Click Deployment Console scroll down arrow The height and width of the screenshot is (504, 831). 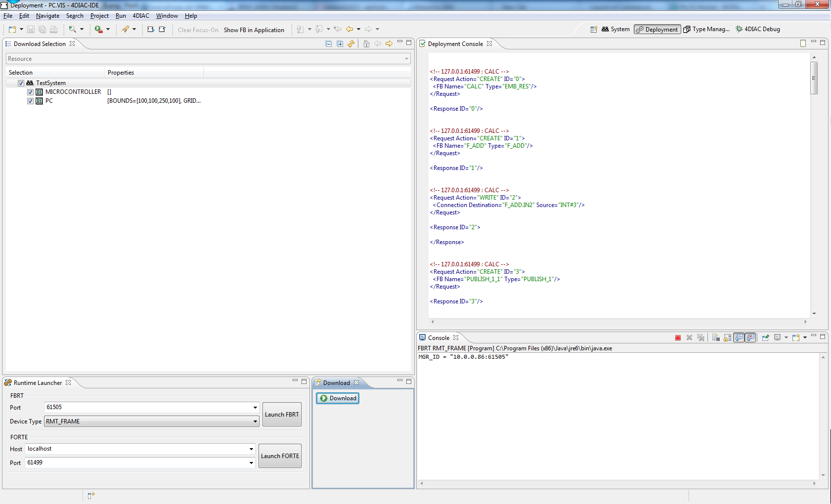[814, 313]
